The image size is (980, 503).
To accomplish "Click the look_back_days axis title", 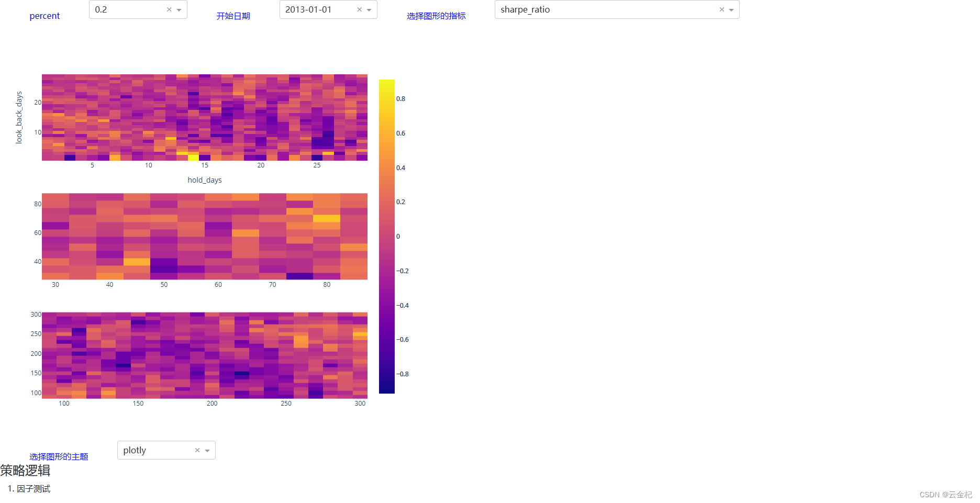I will click(19, 117).
